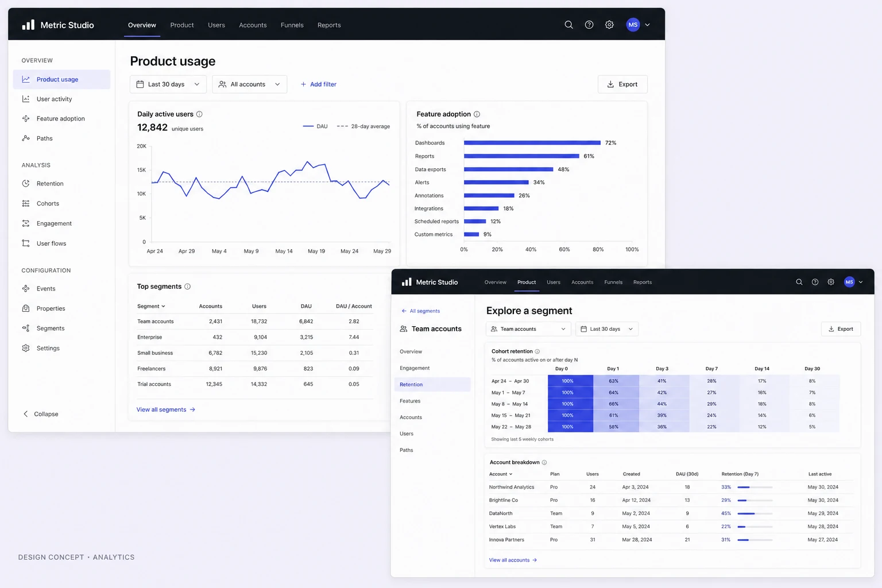Click the Segments sidebar icon

click(26, 328)
